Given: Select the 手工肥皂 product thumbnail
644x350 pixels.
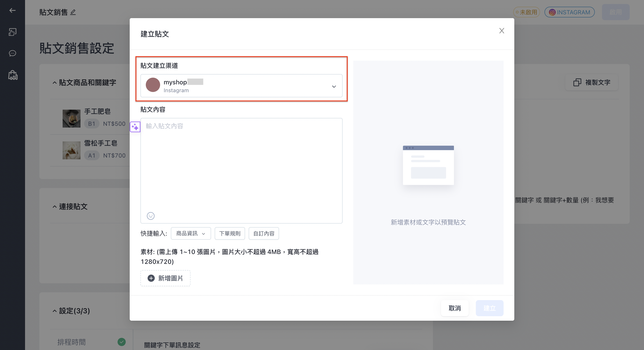Looking at the screenshot, I should coord(72,118).
